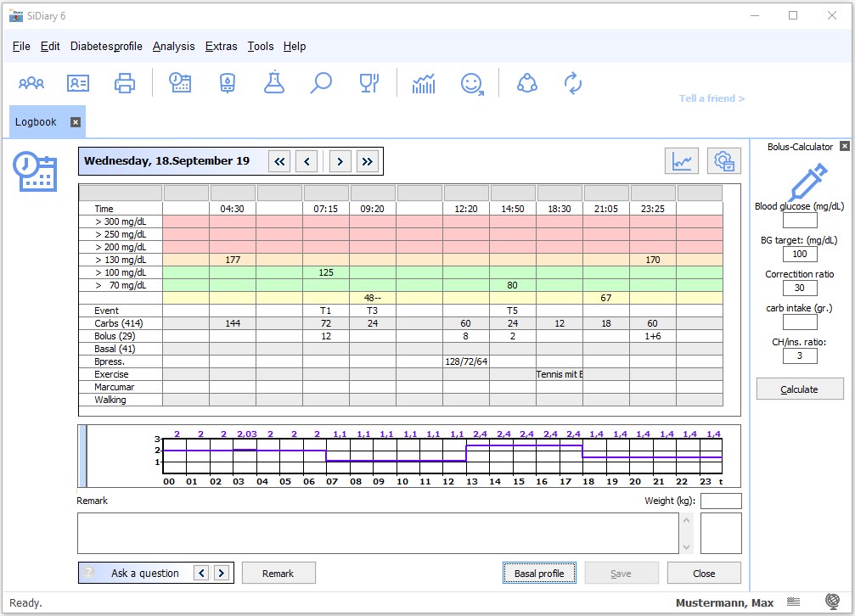Select the 144 carbs cell

(233, 323)
